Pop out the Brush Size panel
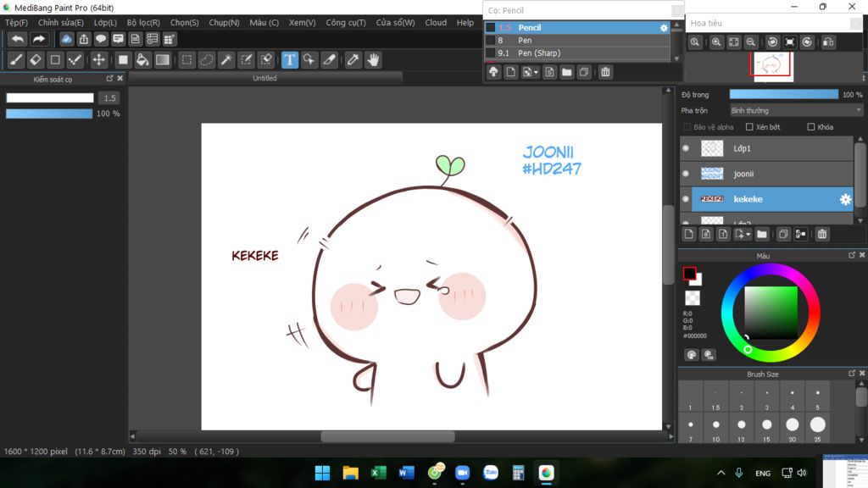 (x=851, y=374)
